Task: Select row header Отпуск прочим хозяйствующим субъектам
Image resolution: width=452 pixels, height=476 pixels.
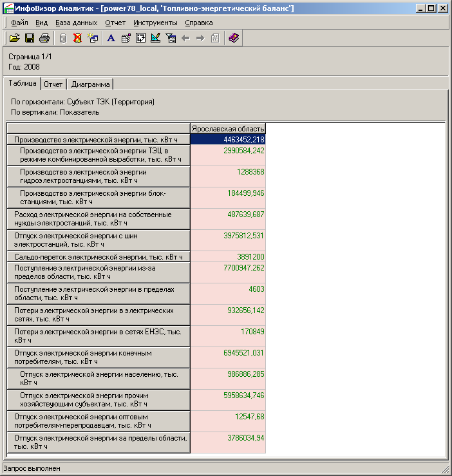Action: [x=99, y=400]
